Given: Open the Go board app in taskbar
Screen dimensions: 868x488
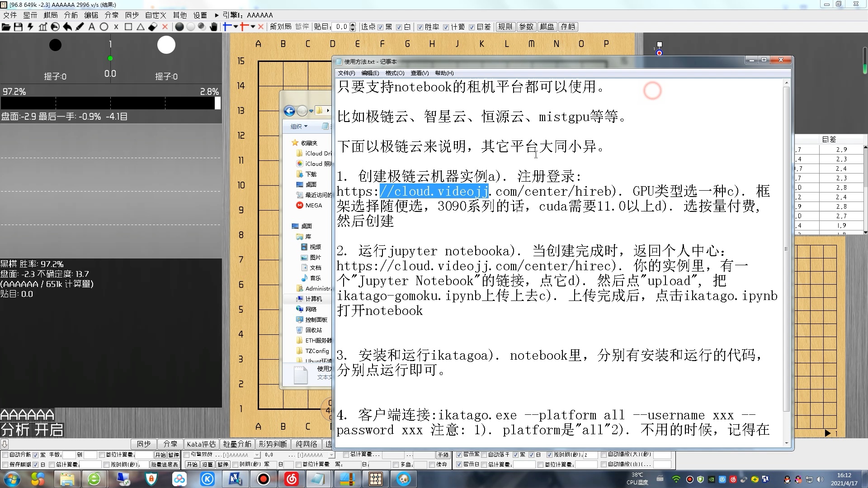Looking at the screenshot, I should (376, 479).
